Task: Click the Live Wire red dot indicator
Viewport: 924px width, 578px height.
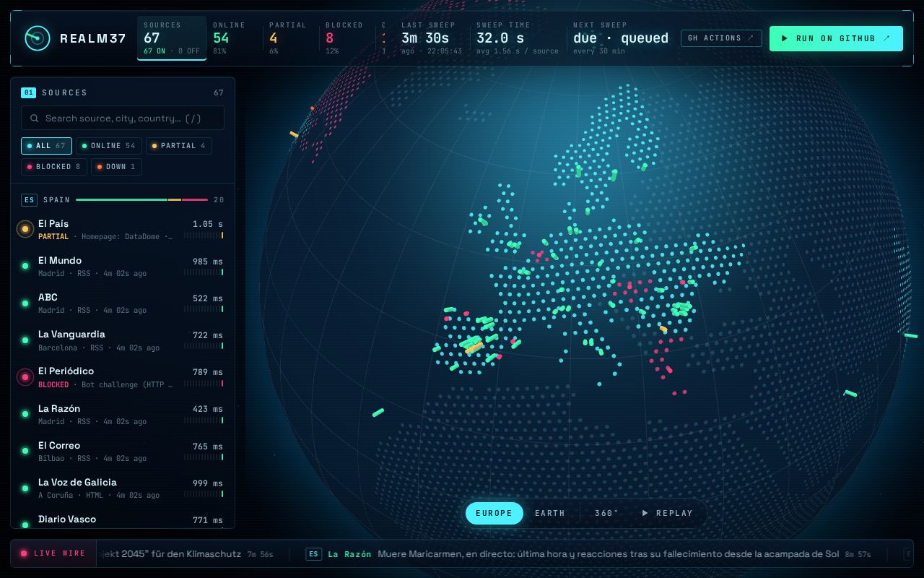Action: (24, 553)
